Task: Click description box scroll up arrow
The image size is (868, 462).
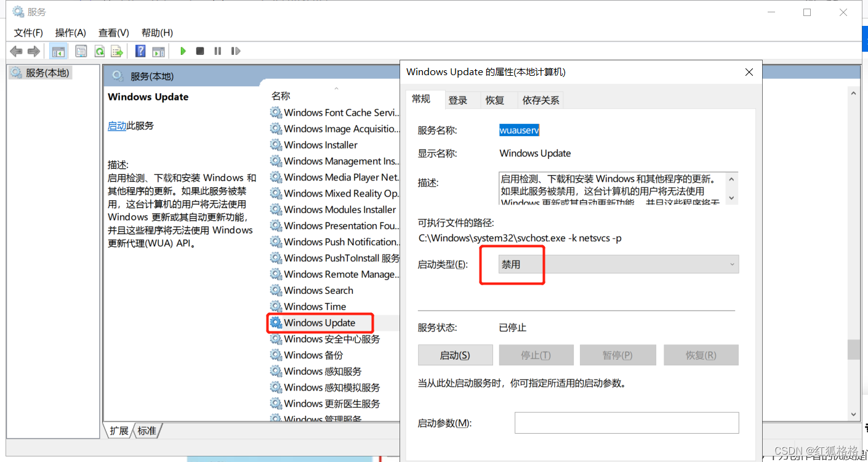Action: pos(731,179)
